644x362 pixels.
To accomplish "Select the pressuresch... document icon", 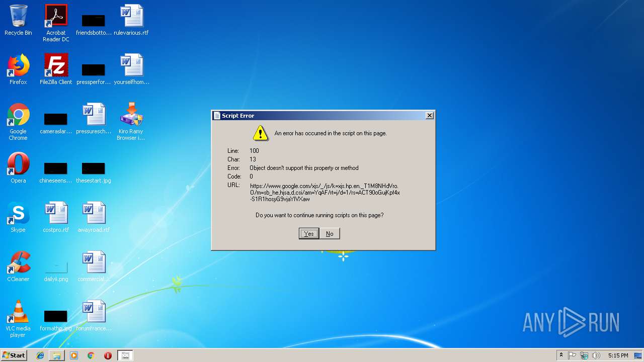I will [x=94, y=119].
